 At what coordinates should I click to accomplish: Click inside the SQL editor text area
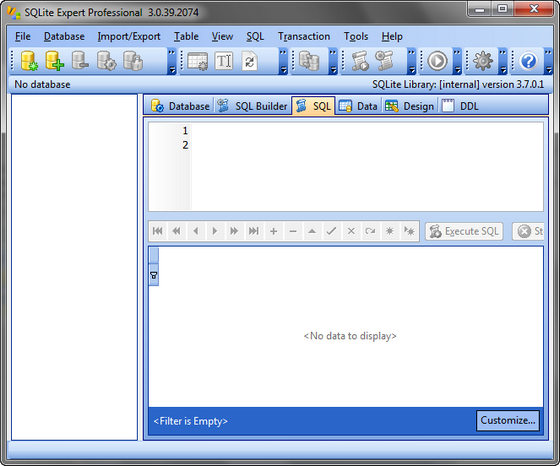point(367,166)
